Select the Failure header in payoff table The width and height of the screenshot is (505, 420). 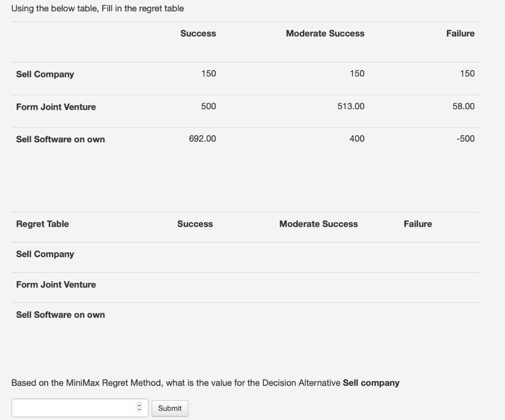pyautogui.click(x=460, y=34)
